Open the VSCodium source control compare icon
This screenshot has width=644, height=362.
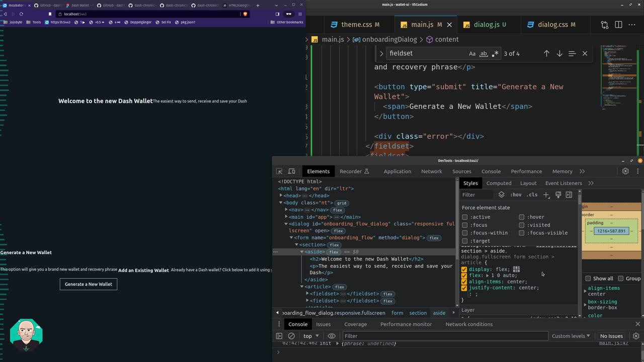click(x=605, y=25)
